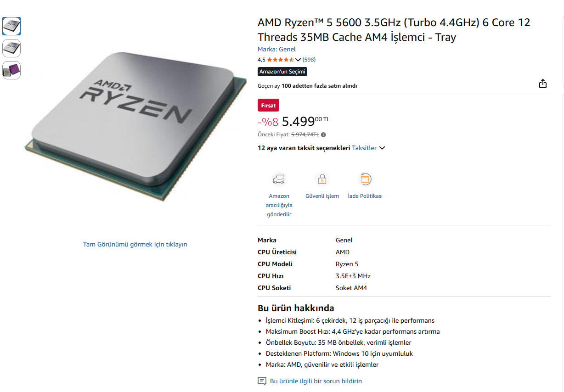Select the purple-background third thumbnail
Viewport: 564px width, 392px height.
pyautogui.click(x=11, y=70)
